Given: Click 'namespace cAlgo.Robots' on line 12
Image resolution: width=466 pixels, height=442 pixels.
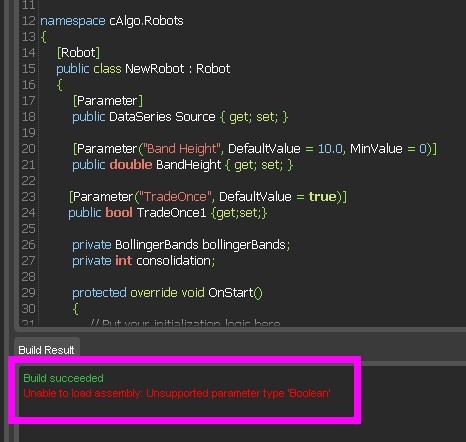Looking at the screenshot, I should tap(112, 21).
